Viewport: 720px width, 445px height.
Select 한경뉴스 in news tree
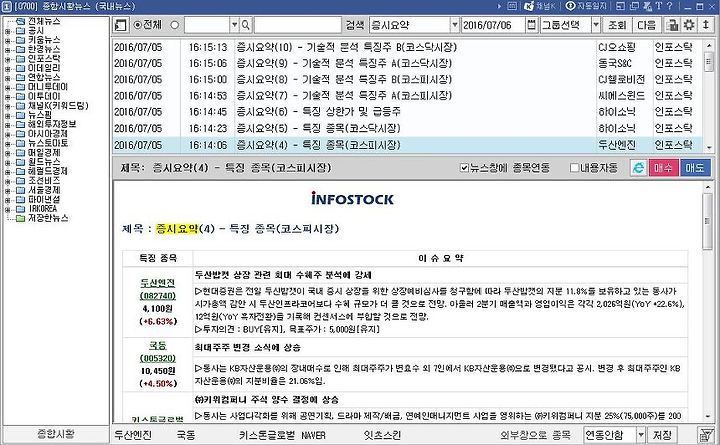click(44, 49)
